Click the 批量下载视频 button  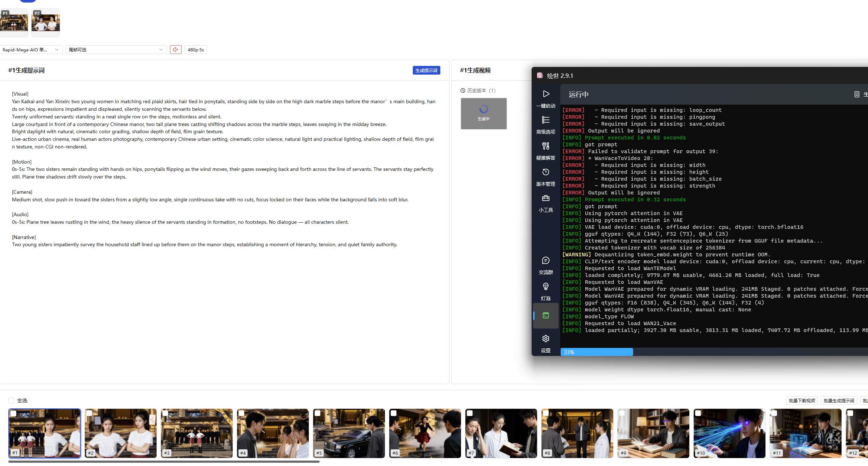[802, 400]
